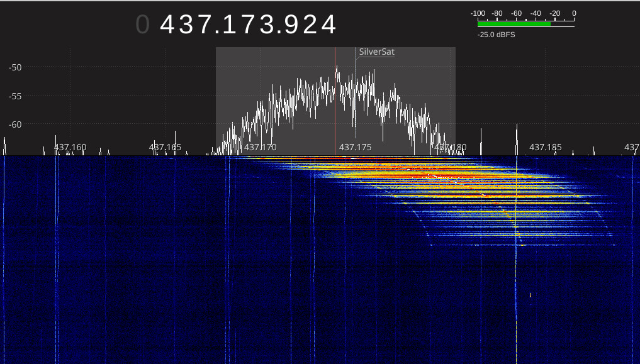Screen dimensions: 640x364
Task: Click the SilverSat bookmark label
Action: coord(376,52)
